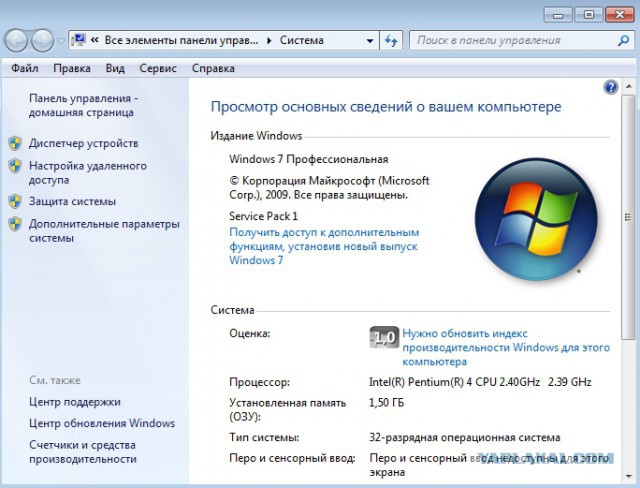Open Центр обновления Windows link
Viewport: 640px width, 488px height.
pyautogui.click(x=102, y=423)
